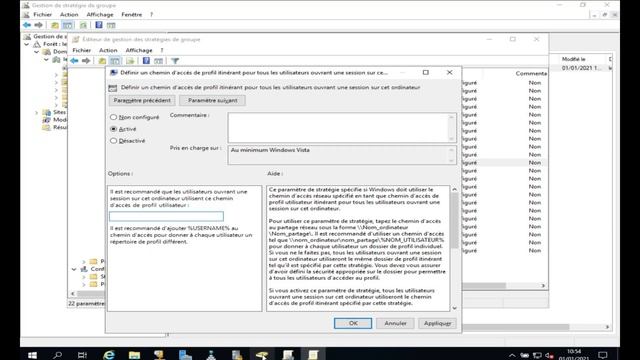
Task: Open the Fenêtre menu
Action: [131, 15]
